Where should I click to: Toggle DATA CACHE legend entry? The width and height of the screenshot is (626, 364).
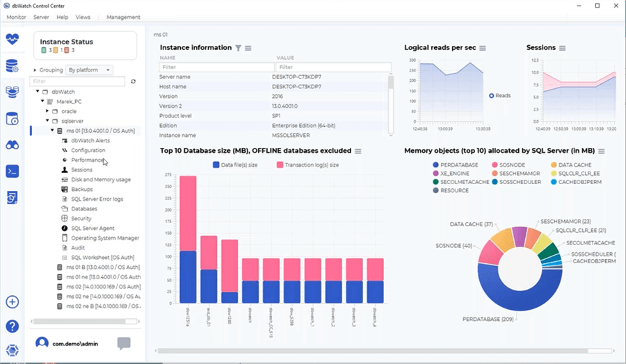(x=571, y=165)
